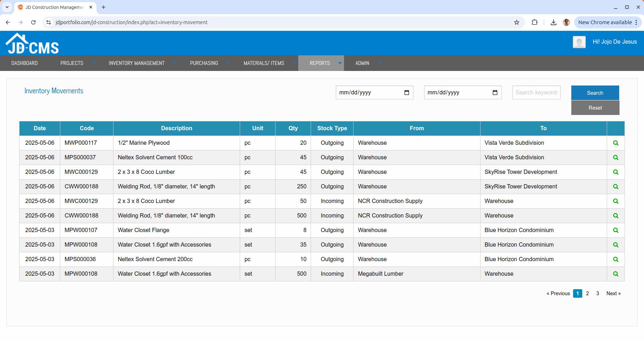View details of 1/2" Marine Plywood movement
This screenshot has width=644, height=341.
[616, 143]
